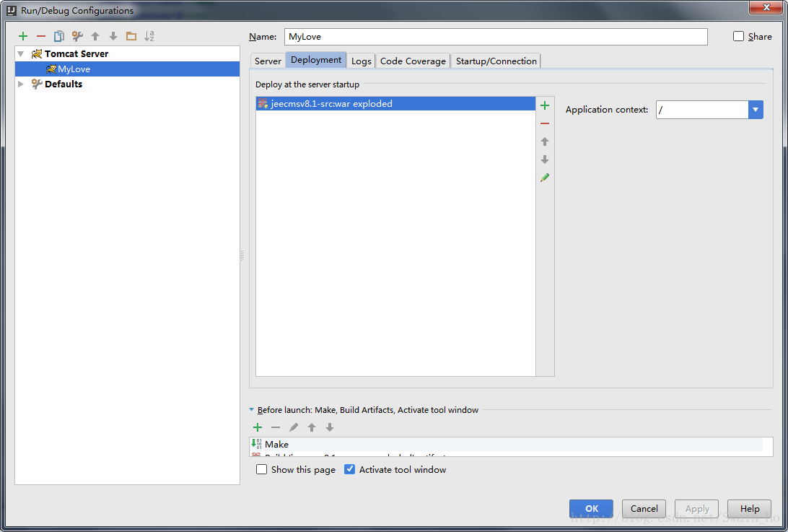
Task: Go to Startup/Connection tab
Action: (496, 61)
